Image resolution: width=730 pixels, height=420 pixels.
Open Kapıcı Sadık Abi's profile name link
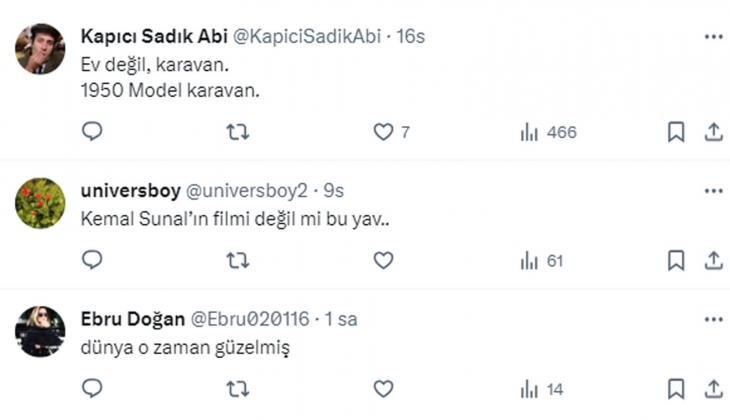click(x=153, y=36)
